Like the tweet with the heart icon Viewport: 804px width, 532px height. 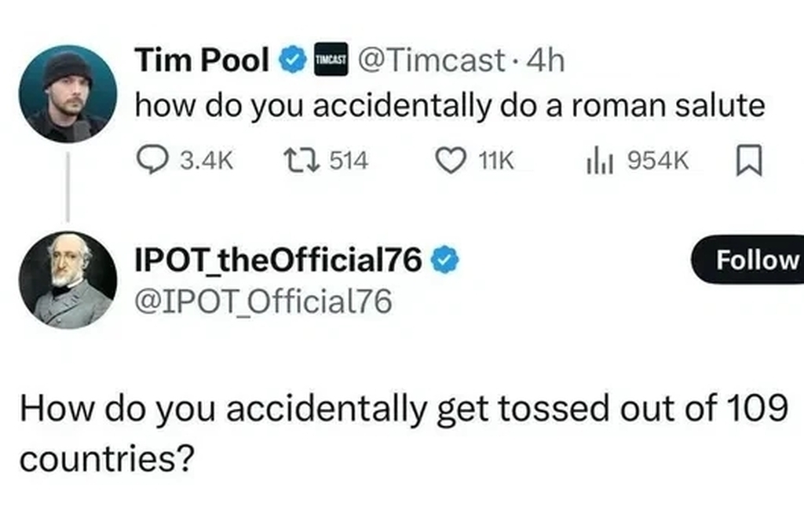pos(450,160)
